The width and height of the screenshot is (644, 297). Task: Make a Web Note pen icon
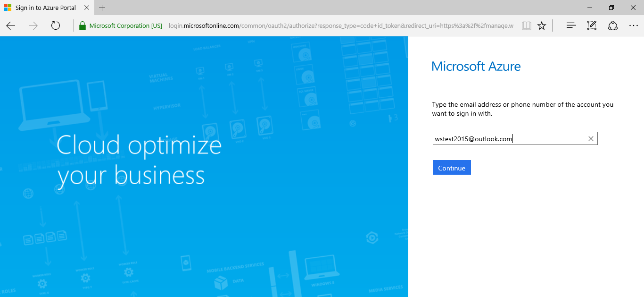click(x=592, y=25)
